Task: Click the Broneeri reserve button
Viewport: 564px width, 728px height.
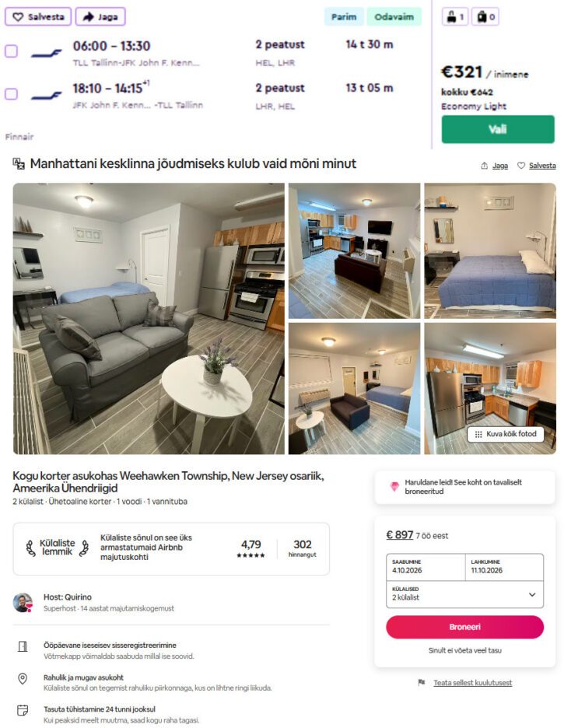Action: click(464, 627)
